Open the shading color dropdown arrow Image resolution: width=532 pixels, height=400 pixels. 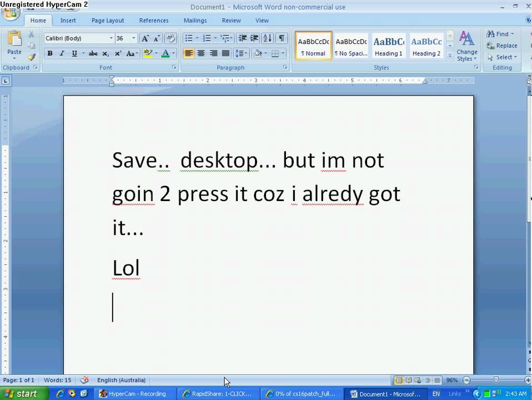coord(265,54)
